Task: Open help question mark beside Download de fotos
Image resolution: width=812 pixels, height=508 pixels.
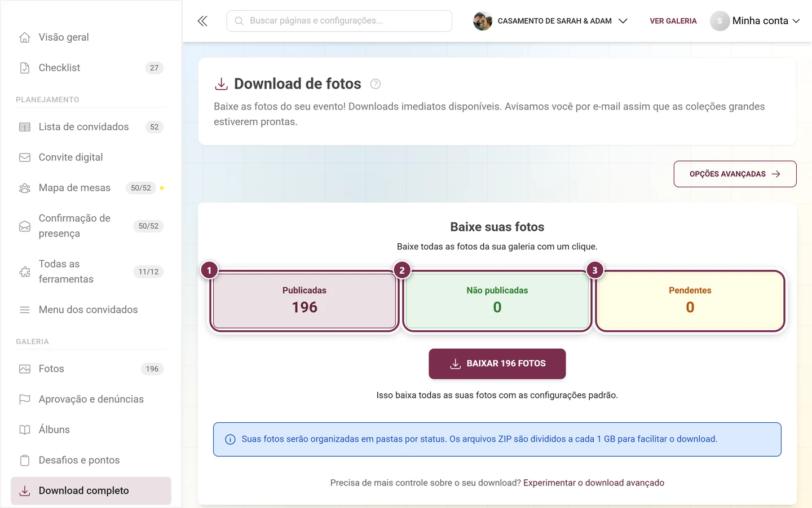Action: (x=376, y=84)
